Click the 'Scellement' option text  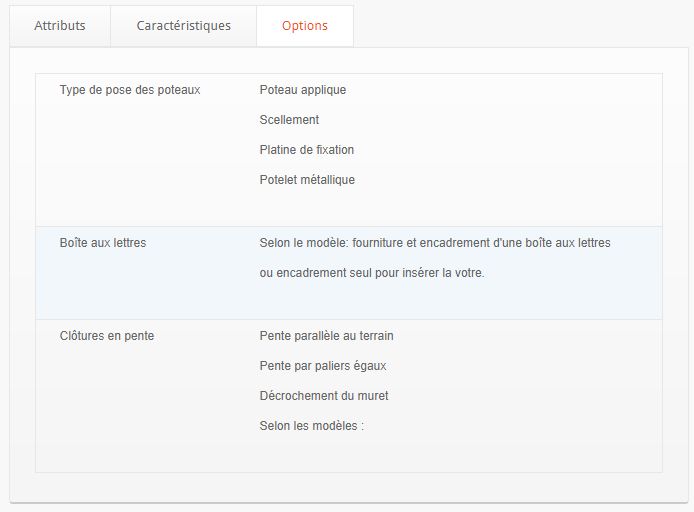289,120
